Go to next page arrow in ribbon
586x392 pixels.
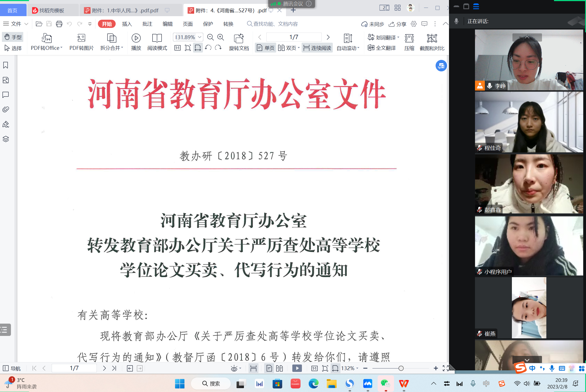[x=328, y=37]
